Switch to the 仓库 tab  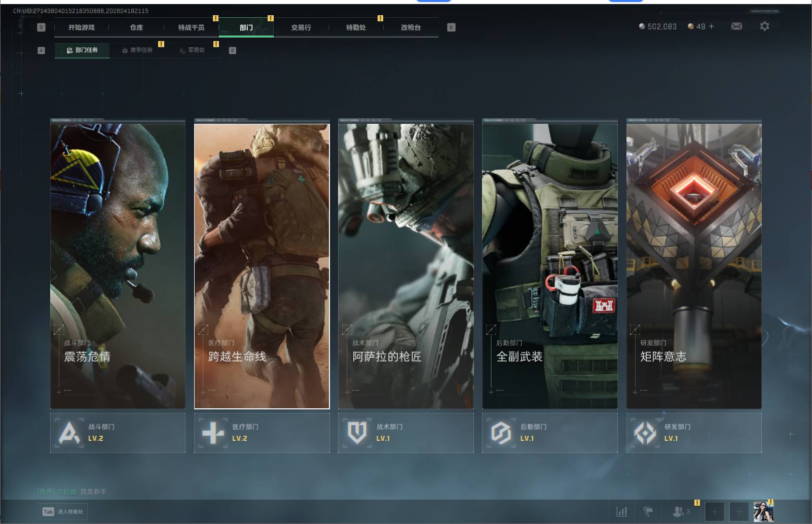[x=136, y=27]
